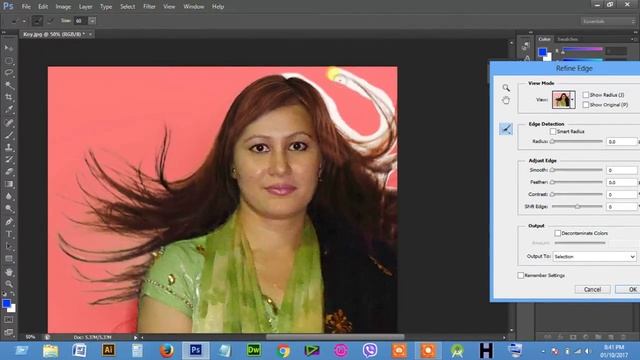Check Decontaminate Colors

[x=558, y=233]
